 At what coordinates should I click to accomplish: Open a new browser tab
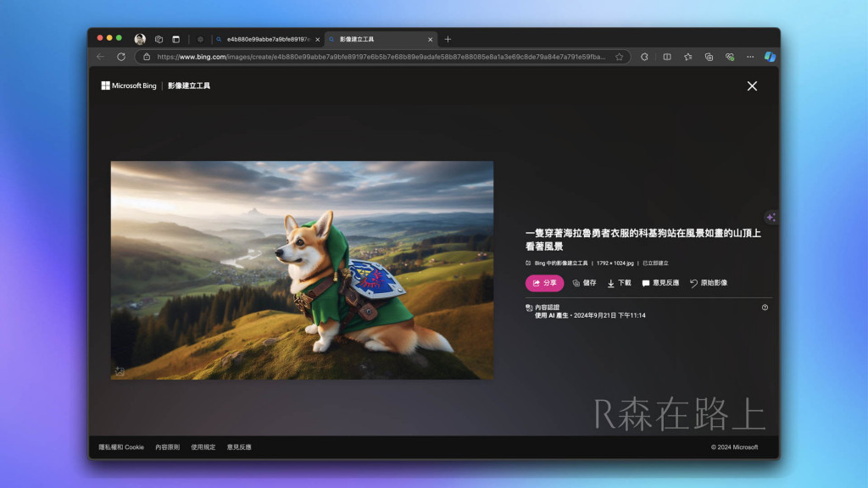pyautogui.click(x=448, y=39)
